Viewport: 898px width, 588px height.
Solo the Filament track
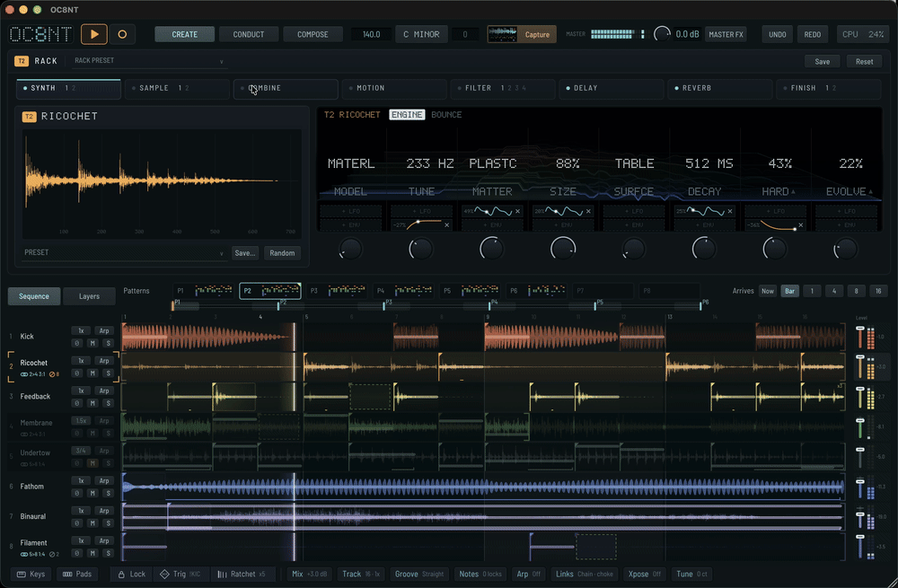pyautogui.click(x=108, y=553)
